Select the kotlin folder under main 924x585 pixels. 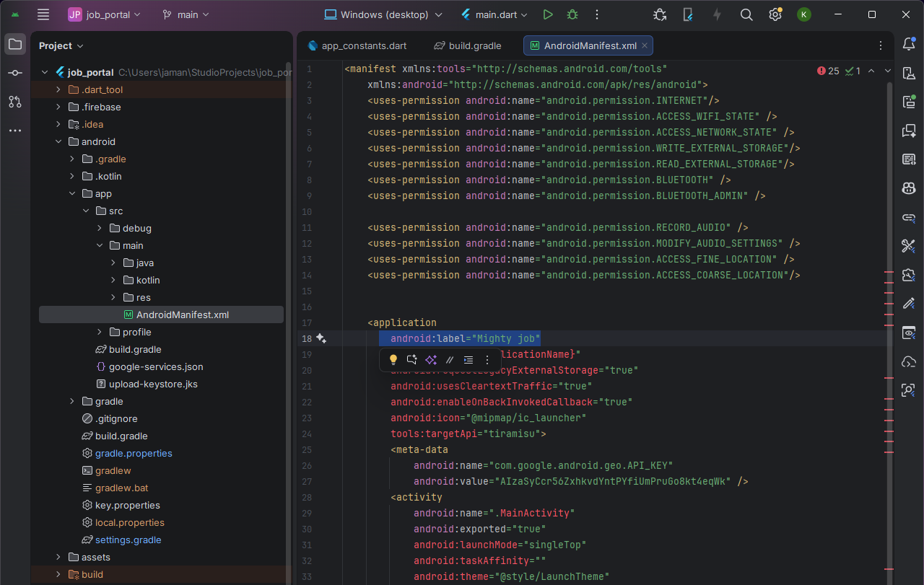point(148,280)
